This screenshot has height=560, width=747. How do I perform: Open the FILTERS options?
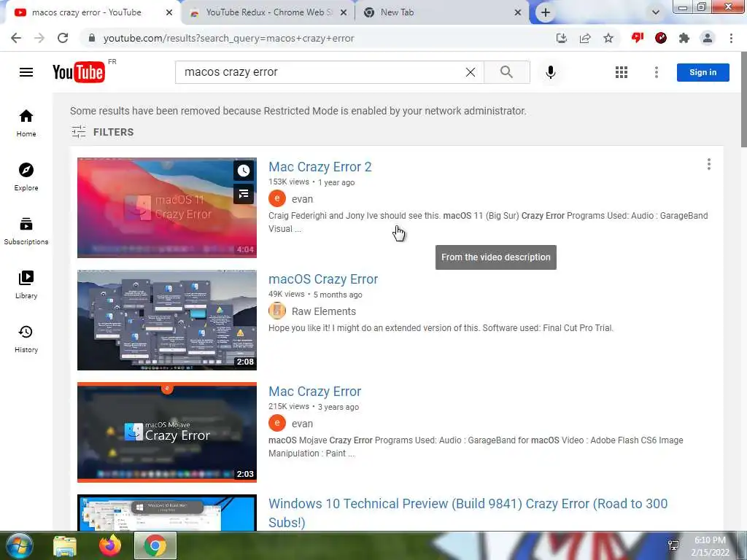(102, 132)
